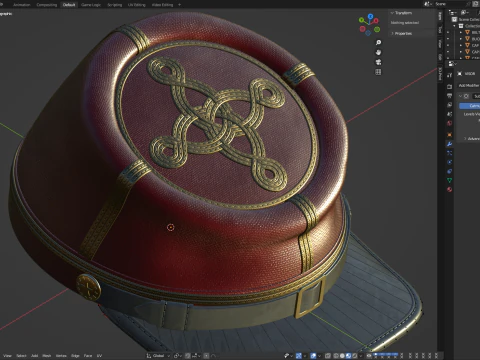
Task: Open the Object properties tab
Action: (x=449, y=135)
